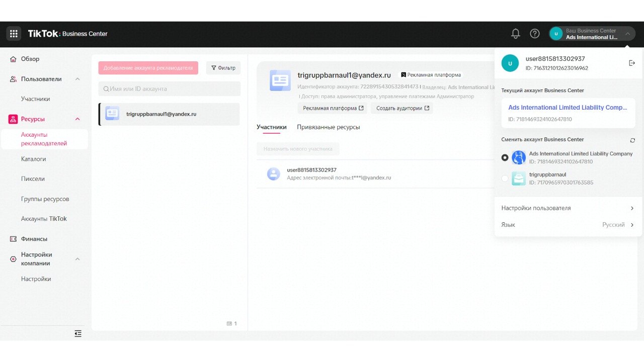Click the pink Ресурсы icon in sidebar
The height and width of the screenshot is (362, 644).
[x=13, y=119]
